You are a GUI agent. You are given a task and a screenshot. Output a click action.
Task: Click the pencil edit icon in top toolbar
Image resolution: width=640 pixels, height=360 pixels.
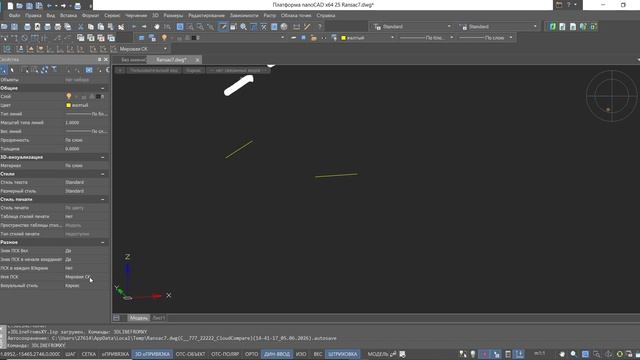coord(223,27)
